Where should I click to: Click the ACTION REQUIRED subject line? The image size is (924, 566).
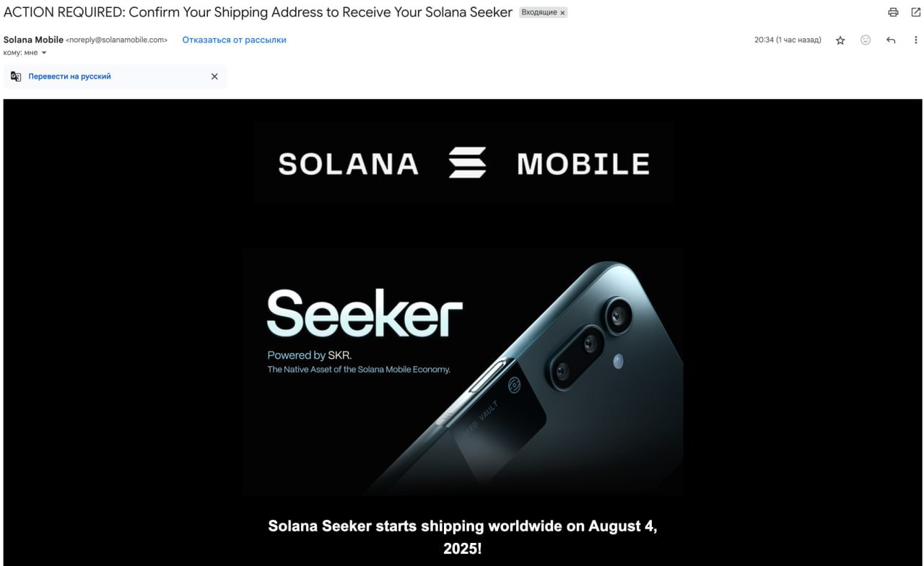(x=258, y=12)
